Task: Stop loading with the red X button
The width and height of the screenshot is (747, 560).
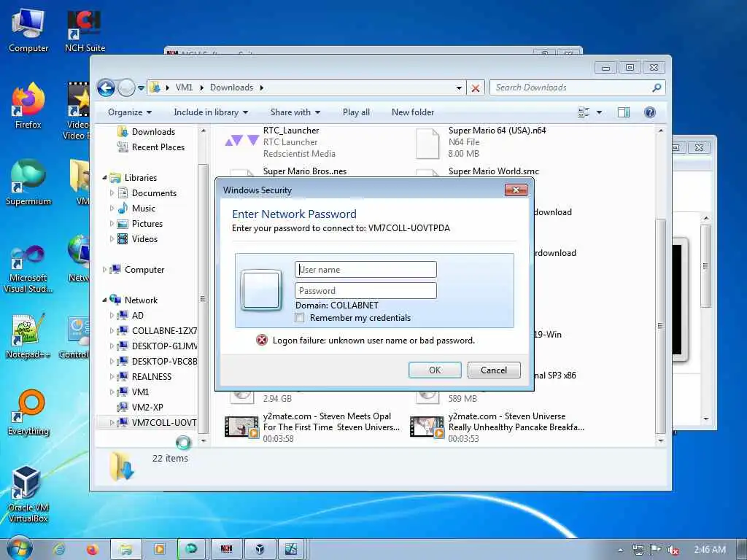Action: 475,88
